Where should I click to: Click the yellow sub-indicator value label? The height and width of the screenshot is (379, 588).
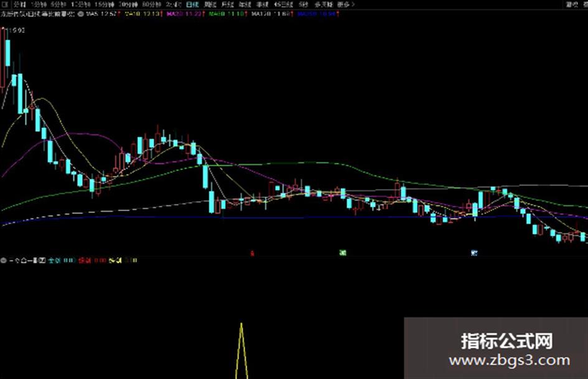point(123,260)
